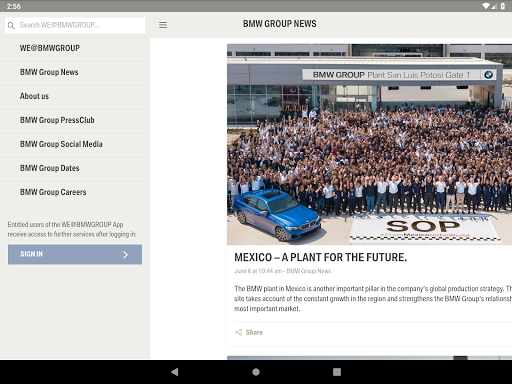Click the SIGN IN button
Screen dimensions: 512x384
pyautogui.click(x=75, y=254)
